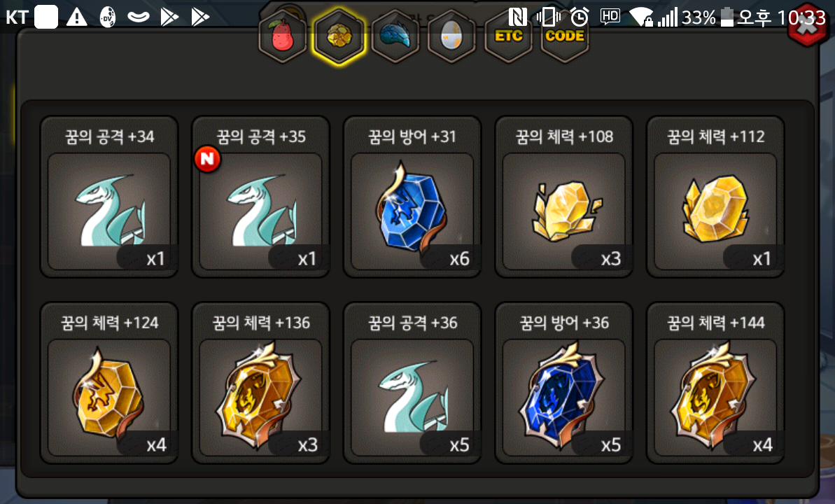Switch to the ETC tab

pos(509,37)
